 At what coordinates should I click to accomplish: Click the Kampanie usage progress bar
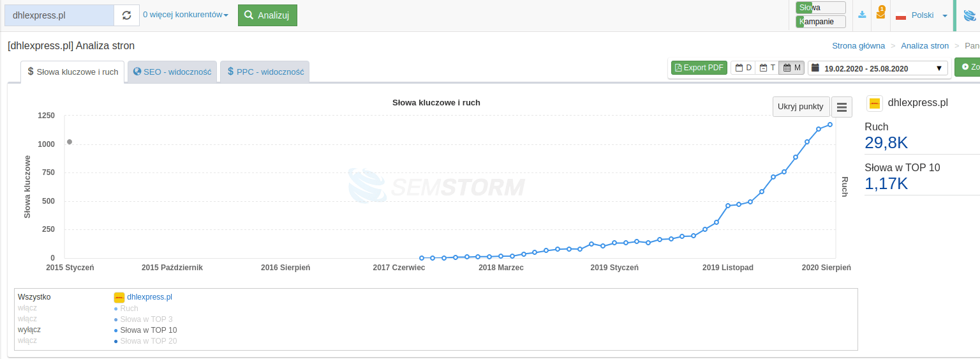click(x=820, y=22)
